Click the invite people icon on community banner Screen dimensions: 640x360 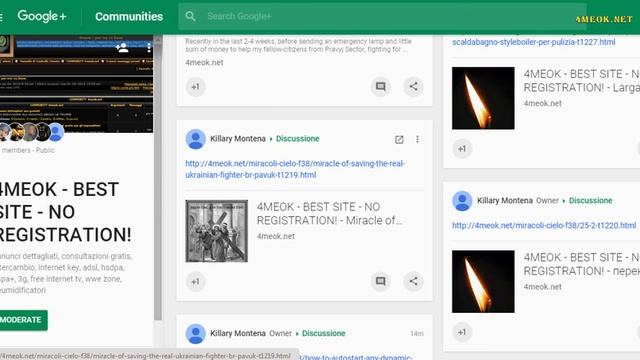coord(122,48)
